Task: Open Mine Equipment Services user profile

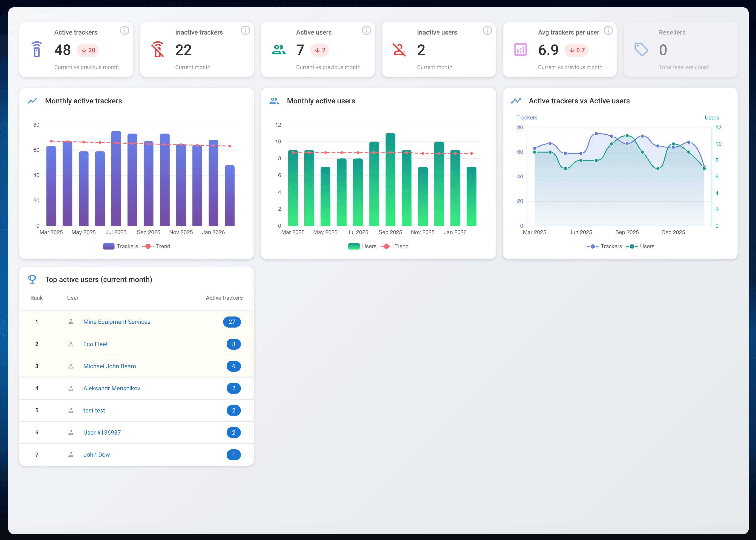Action: (x=117, y=322)
